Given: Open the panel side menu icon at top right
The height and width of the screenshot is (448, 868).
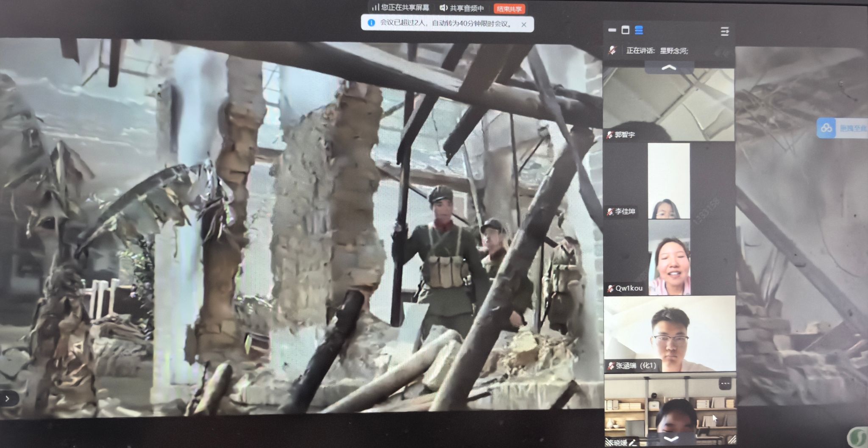Looking at the screenshot, I should (x=724, y=31).
